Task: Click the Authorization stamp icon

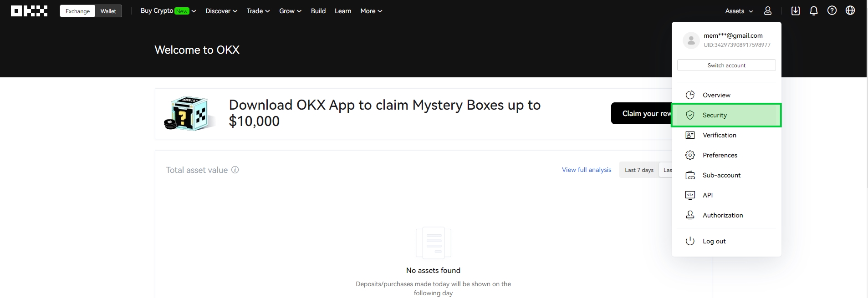Action: [690, 215]
